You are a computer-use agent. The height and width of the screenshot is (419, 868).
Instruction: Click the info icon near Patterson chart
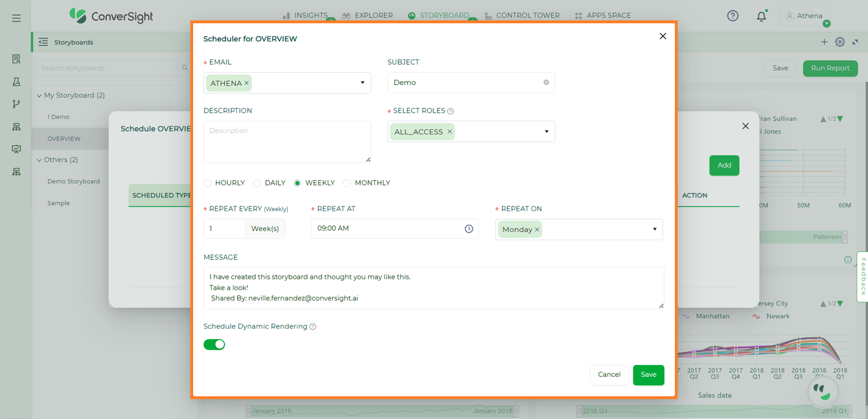tap(848, 259)
